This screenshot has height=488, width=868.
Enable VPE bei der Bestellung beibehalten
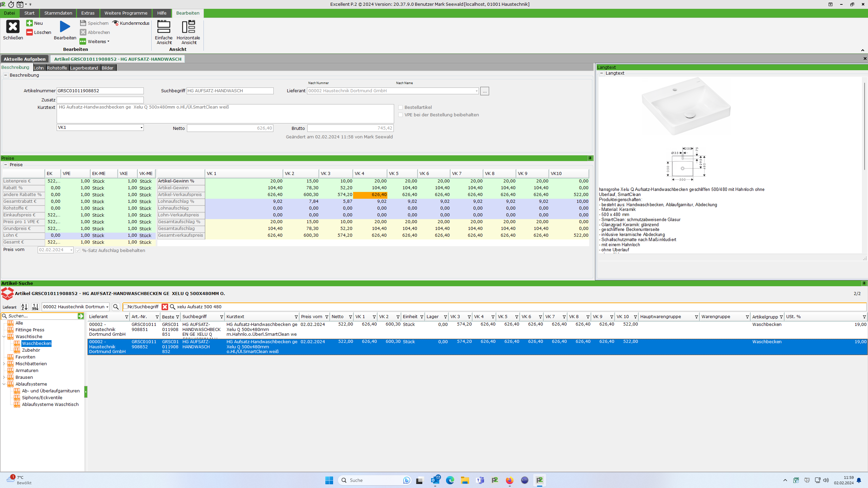tap(401, 115)
